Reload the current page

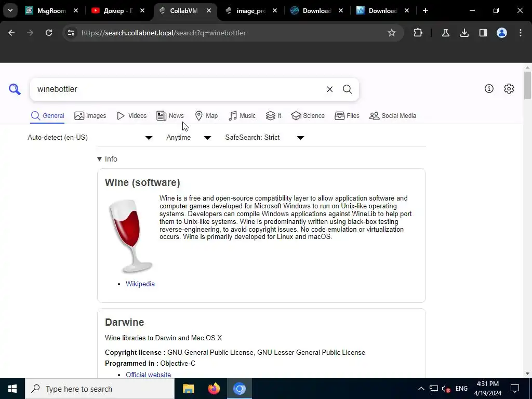(x=49, y=33)
